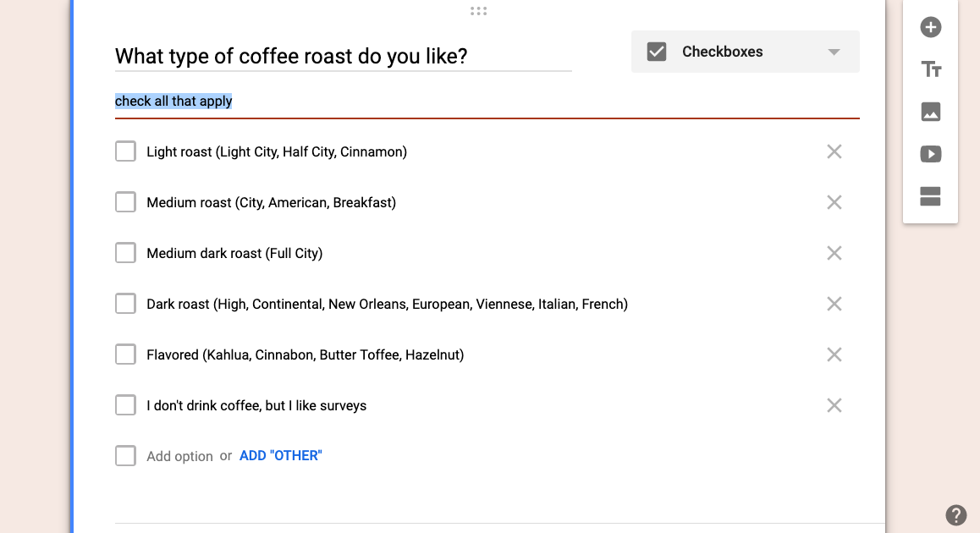Edit the Dark roast option text

[387, 305]
